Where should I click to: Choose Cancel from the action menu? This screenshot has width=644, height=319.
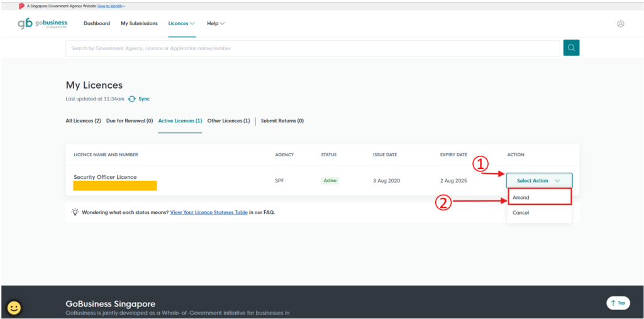(539, 213)
